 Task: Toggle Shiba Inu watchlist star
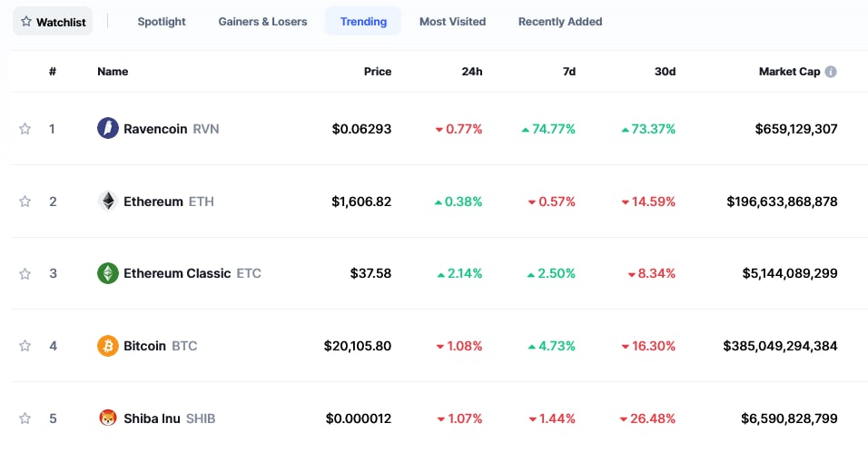point(25,419)
